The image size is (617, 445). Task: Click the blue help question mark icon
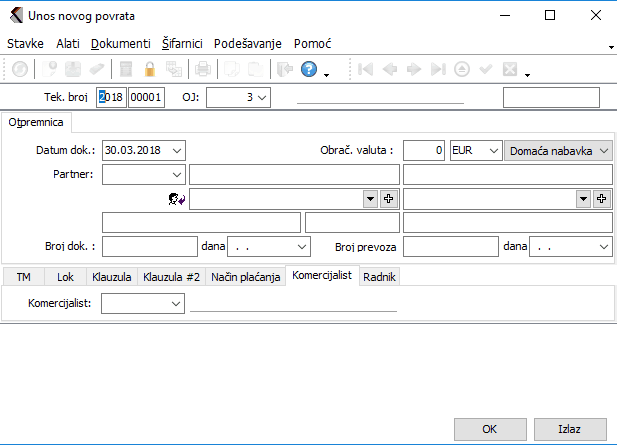click(x=309, y=69)
